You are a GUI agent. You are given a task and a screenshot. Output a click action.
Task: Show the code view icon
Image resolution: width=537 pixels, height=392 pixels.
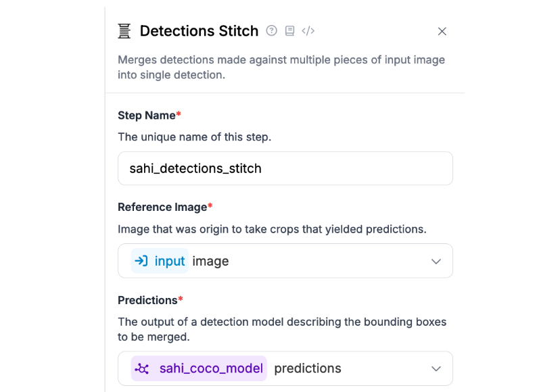308,30
